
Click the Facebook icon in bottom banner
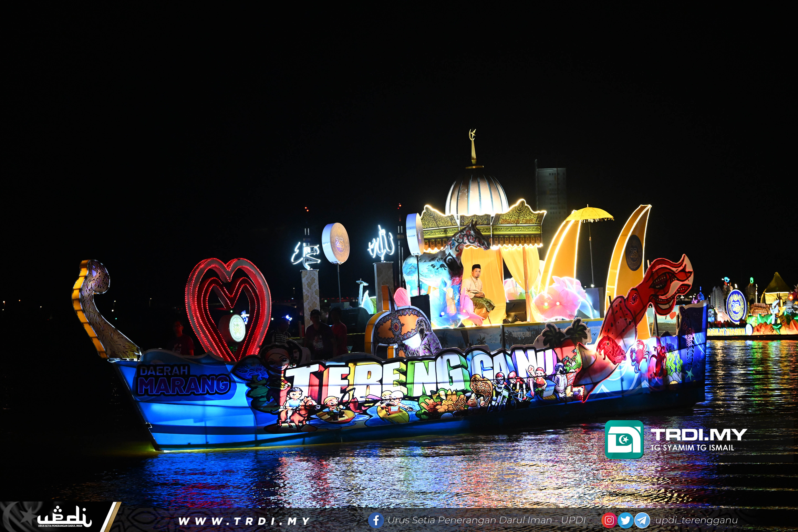[376, 520]
